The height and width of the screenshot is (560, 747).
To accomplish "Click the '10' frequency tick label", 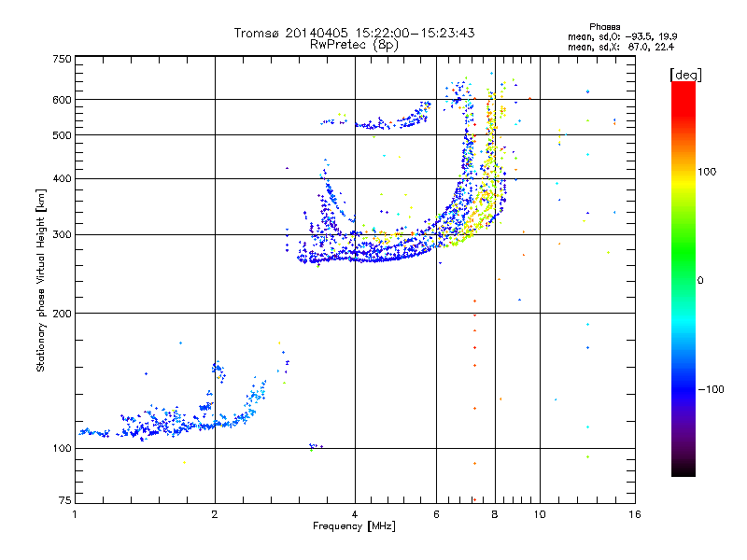I will click(x=540, y=514).
